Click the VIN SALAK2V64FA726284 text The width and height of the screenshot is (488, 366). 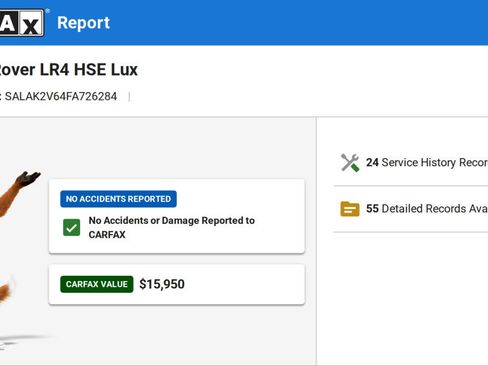coord(61,97)
